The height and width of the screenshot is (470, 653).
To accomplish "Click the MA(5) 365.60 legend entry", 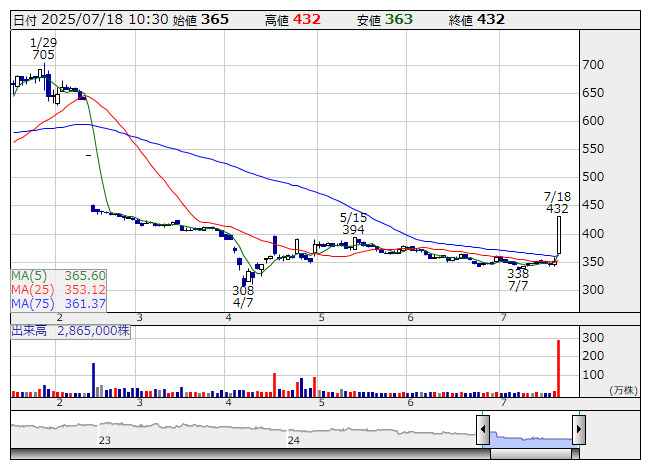I will pyautogui.click(x=58, y=276).
